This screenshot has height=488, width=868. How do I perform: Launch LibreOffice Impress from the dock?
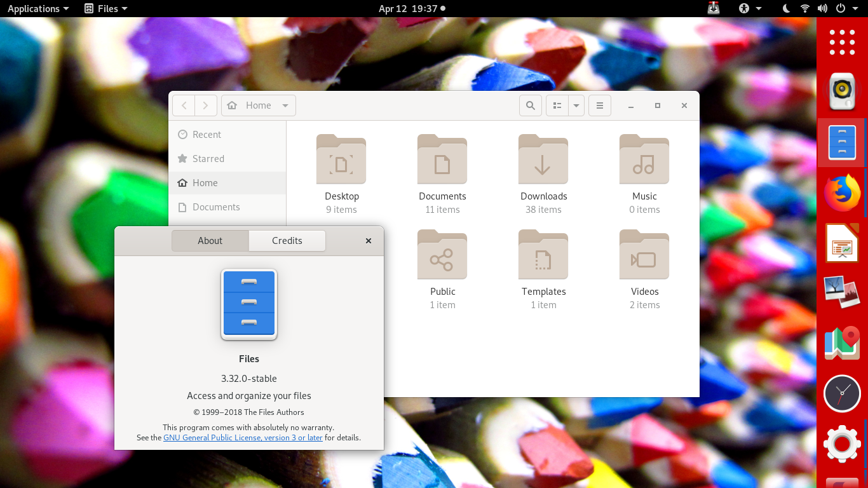842,243
